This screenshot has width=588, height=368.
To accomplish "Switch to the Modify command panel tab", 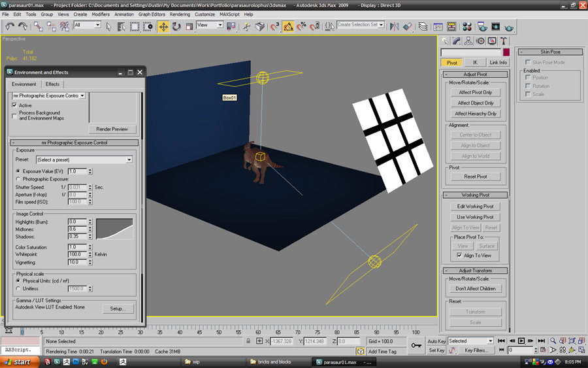I will pyautogui.click(x=457, y=41).
